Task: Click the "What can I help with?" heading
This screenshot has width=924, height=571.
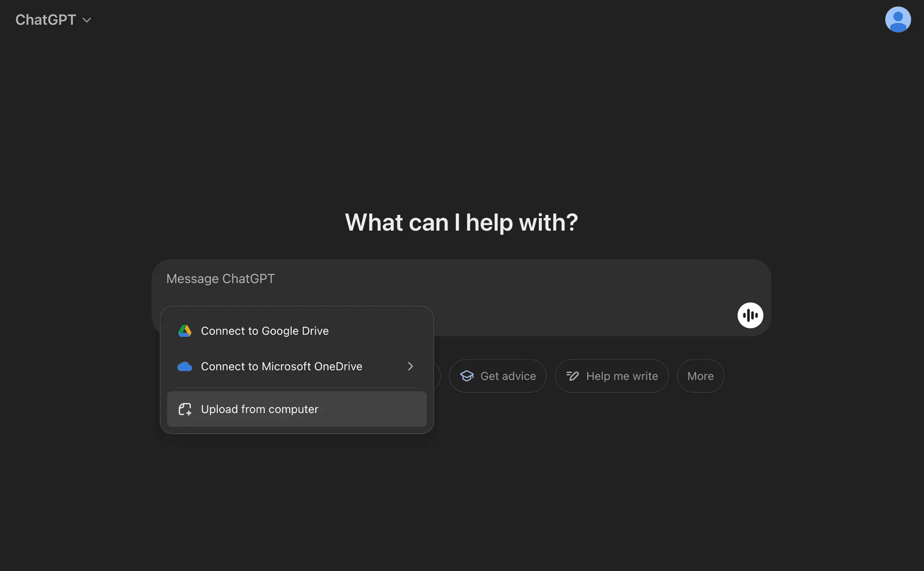Action: tap(461, 223)
